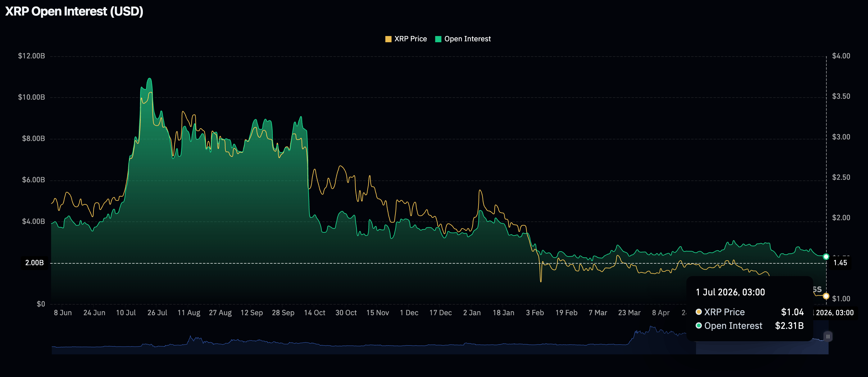Click the $2.31B open interest value in tooltip
This screenshot has width=868, height=377.
coord(789,326)
